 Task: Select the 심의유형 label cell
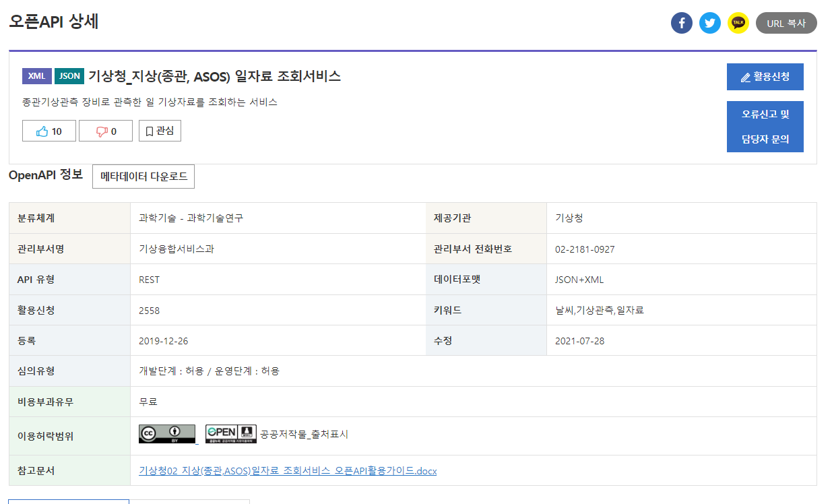click(x=69, y=371)
